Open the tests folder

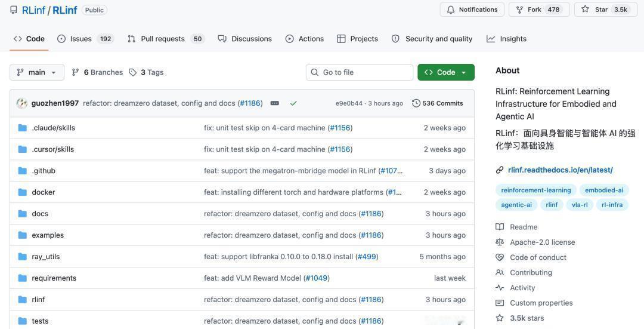click(x=40, y=321)
